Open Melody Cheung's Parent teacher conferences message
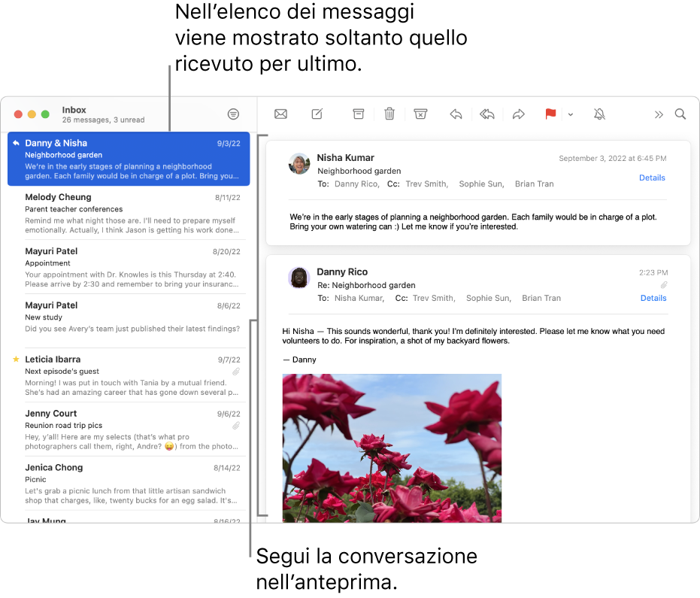The image size is (700, 598). 129,213
